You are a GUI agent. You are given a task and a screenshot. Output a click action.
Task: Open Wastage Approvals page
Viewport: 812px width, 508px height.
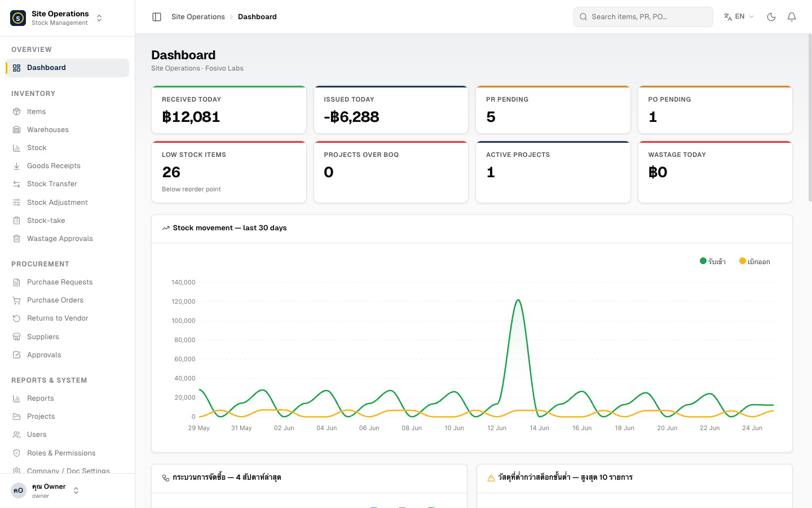pyautogui.click(x=67, y=239)
